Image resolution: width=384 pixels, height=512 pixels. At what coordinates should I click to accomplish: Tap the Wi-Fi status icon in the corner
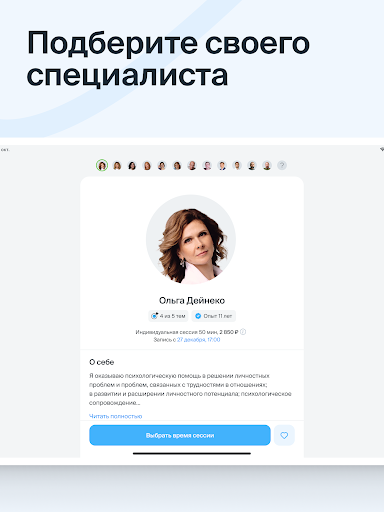[x=382, y=150]
